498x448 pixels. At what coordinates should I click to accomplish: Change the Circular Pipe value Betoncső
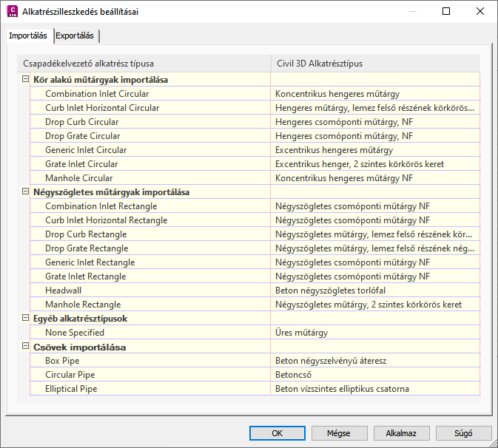point(374,375)
